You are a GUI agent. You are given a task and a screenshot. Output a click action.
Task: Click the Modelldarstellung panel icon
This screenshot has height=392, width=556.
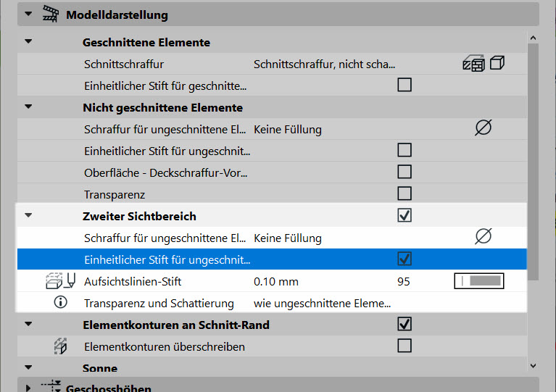click(50, 14)
